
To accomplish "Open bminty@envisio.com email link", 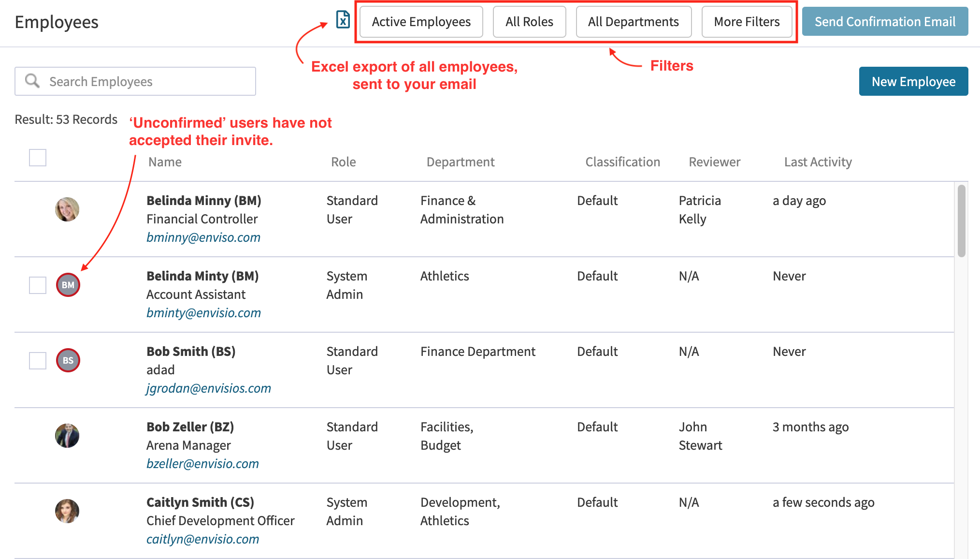I will point(203,312).
